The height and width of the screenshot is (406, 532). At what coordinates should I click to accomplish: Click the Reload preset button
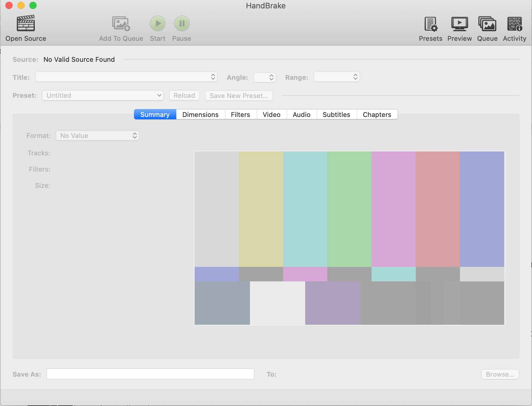pos(184,96)
